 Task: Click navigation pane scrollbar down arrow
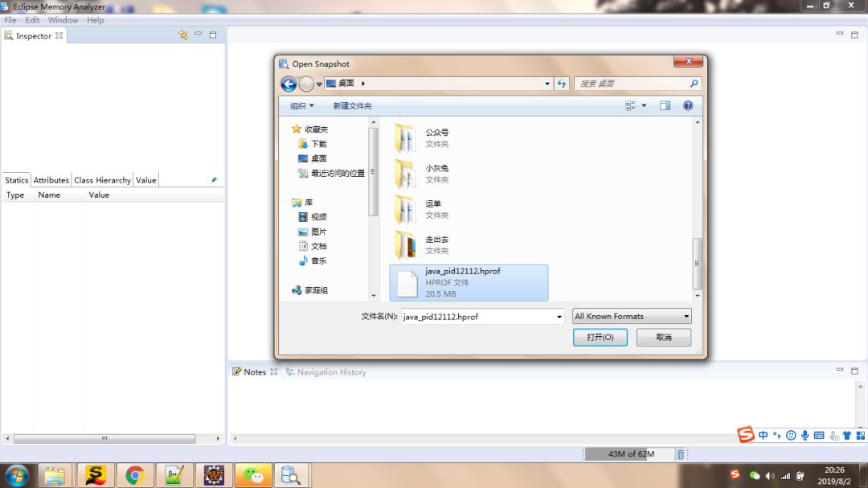click(373, 296)
